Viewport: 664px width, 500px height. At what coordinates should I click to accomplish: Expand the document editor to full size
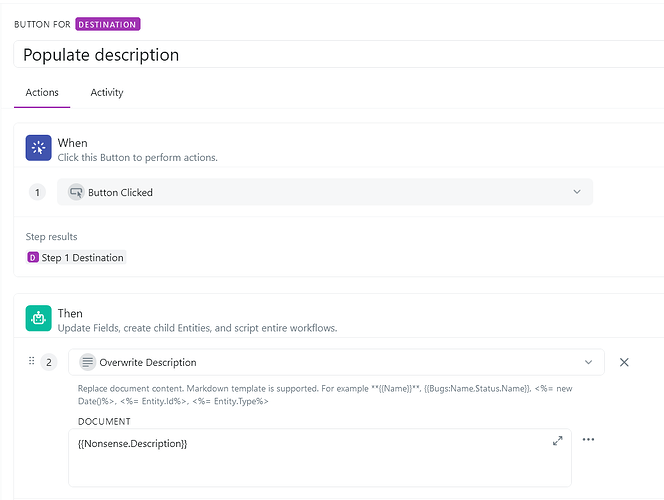click(x=557, y=441)
